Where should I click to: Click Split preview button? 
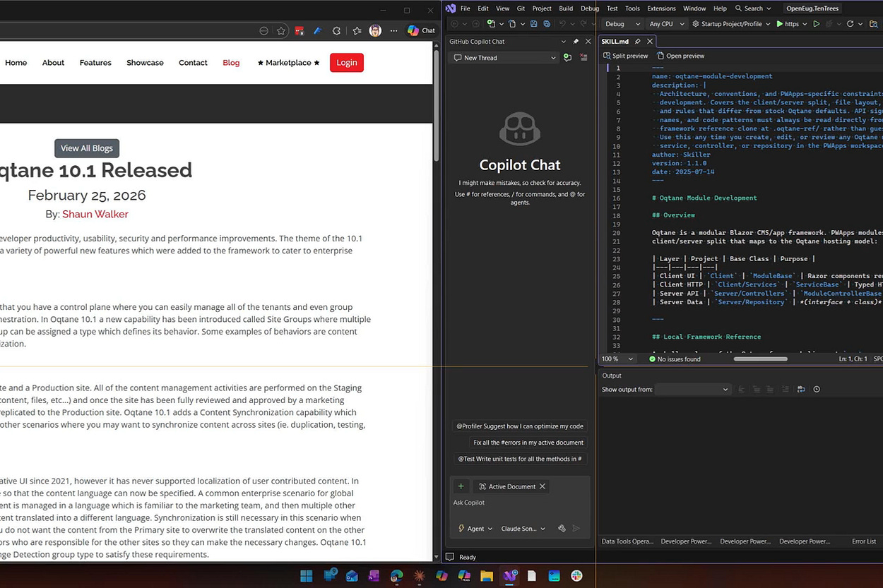(x=625, y=56)
